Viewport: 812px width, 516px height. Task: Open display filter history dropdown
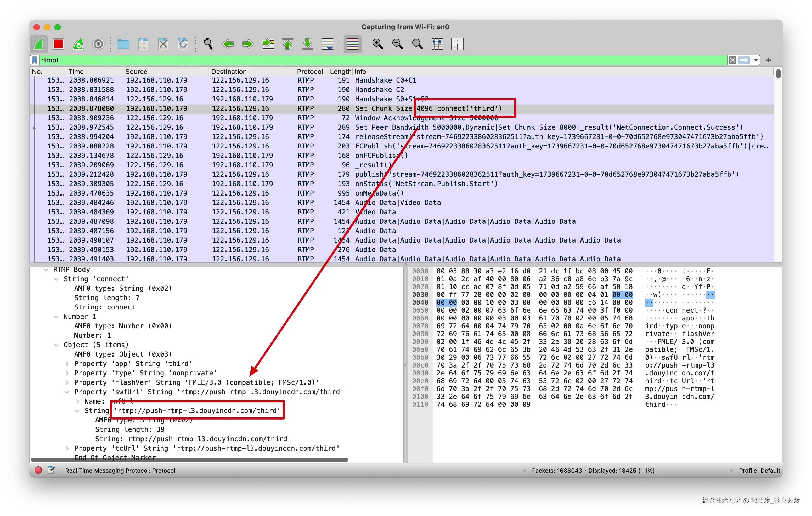coord(756,60)
